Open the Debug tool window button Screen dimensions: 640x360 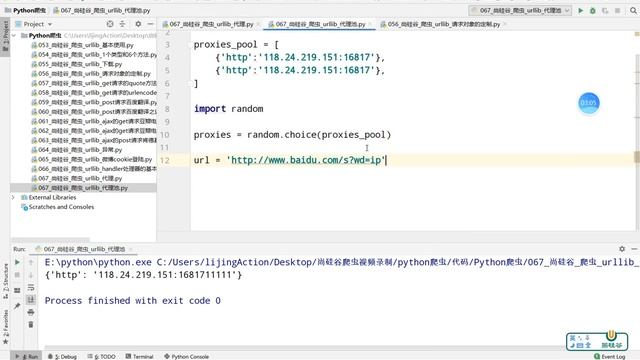coord(62,356)
